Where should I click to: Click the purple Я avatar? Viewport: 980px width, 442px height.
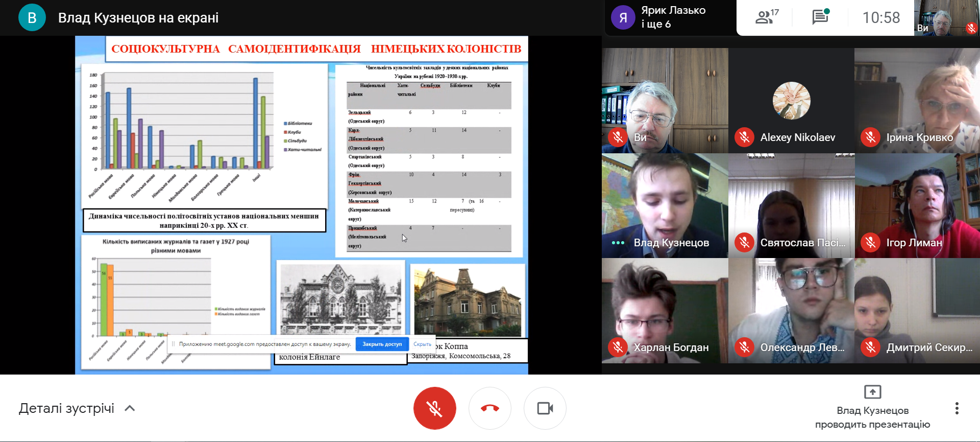coord(623,17)
